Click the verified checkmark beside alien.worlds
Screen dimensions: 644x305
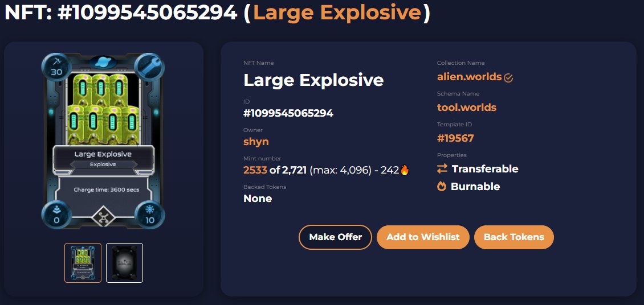pos(508,77)
